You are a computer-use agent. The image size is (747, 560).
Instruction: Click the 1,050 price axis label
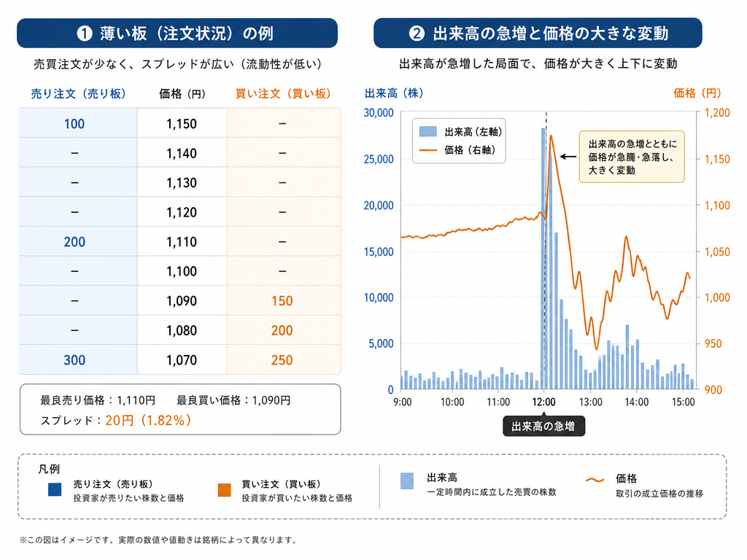(x=717, y=252)
